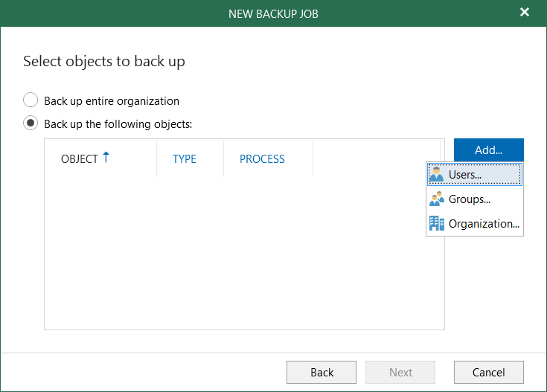Sort the list by the OBJECT column header
This screenshot has height=392, width=547.
(80, 159)
